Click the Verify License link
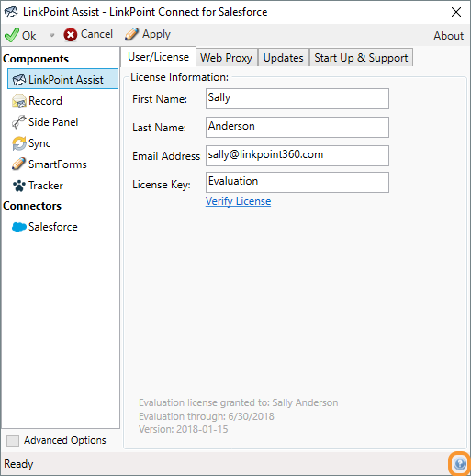 [238, 201]
